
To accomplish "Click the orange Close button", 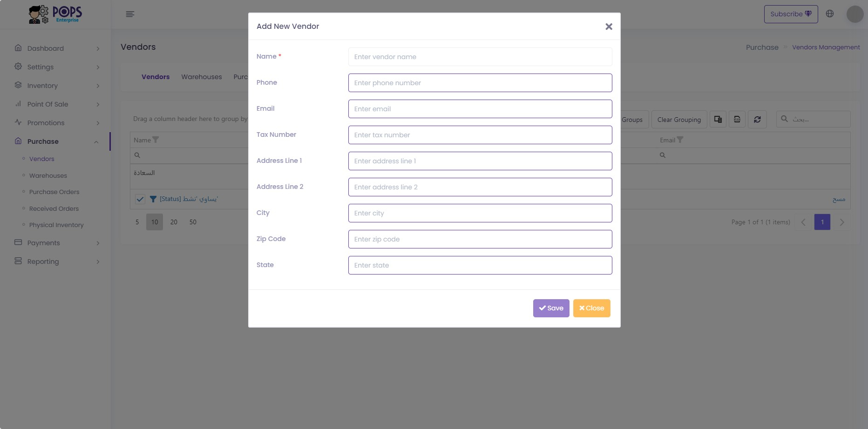I will click(591, 308).
